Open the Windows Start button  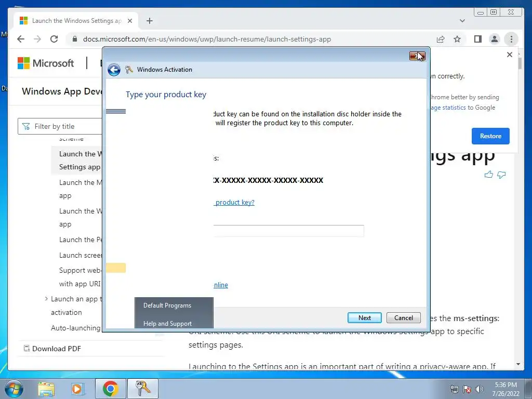coord(14,389)
